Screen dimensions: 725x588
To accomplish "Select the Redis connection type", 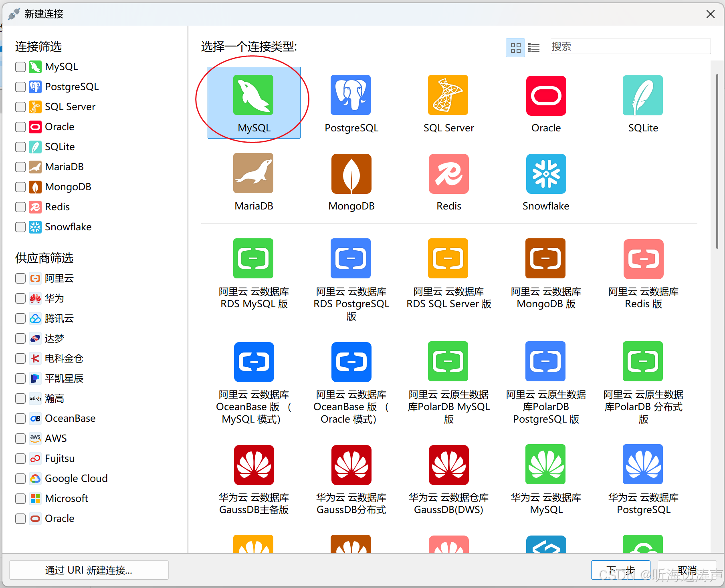I will click(448, 180).
